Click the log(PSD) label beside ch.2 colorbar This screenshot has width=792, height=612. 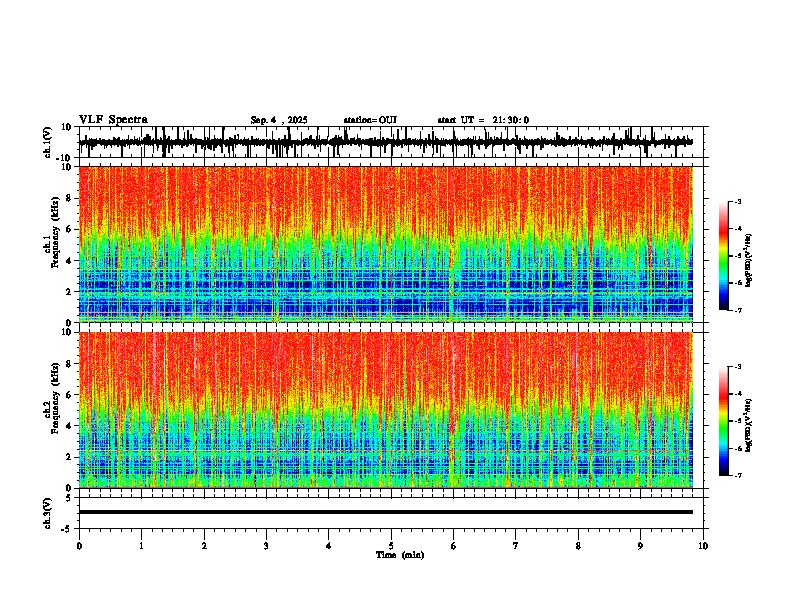click(749, 425)
